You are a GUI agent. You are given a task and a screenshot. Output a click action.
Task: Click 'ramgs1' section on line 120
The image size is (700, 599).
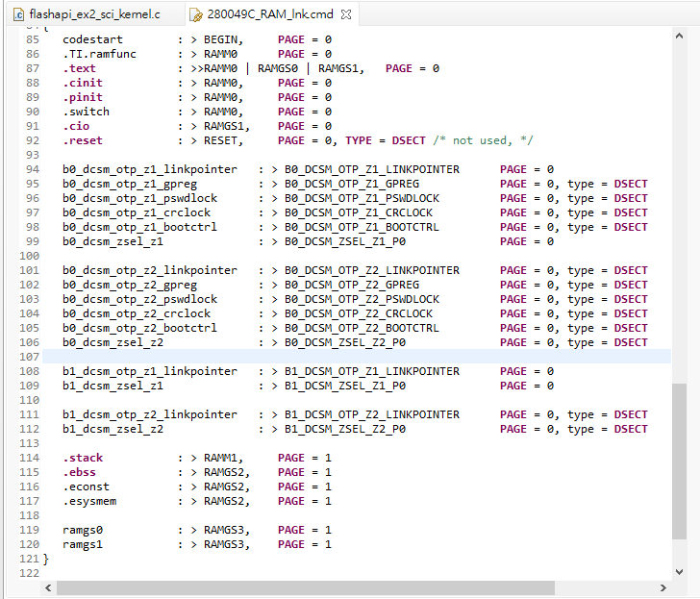[83, 544]
